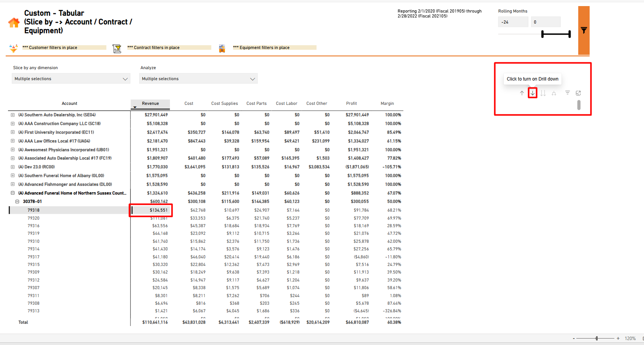Collapse contract 30378-01 row
The height and width of the screenshot is (345, 644).
[17, 201]
